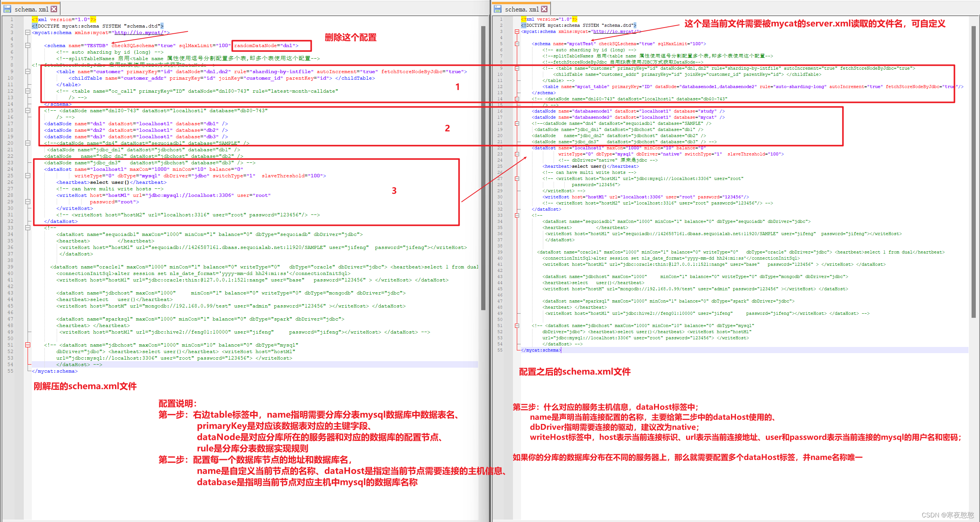Click line number 16 in the right pane margin
The width and height of the screenshot is (980, 522).
point(500,111)
